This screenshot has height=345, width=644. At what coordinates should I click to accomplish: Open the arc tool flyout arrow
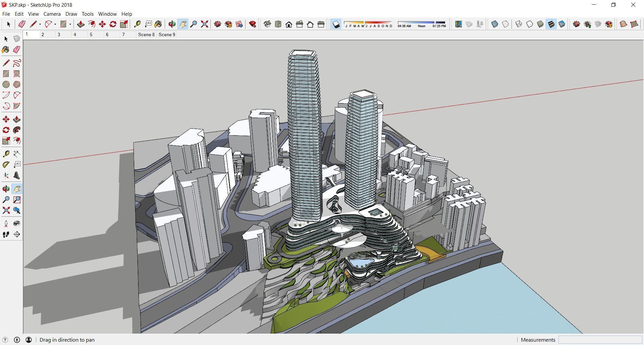click(x=55, y=24)
